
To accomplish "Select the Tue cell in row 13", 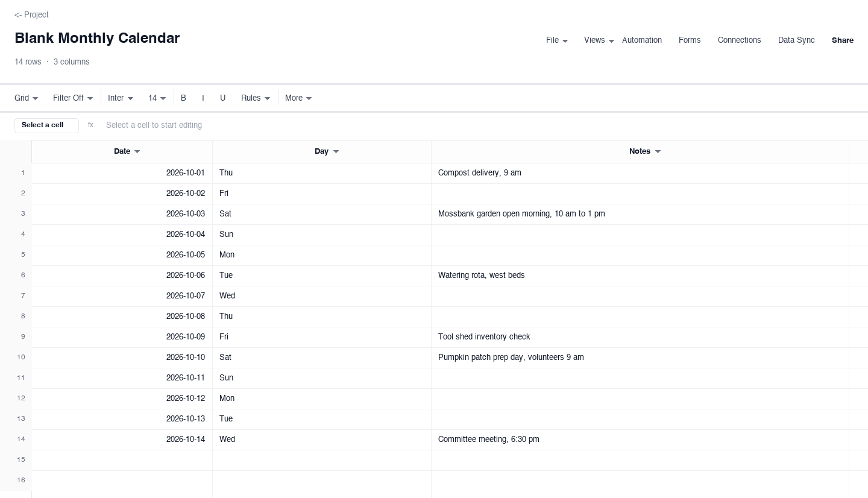I will coord(322,419).
